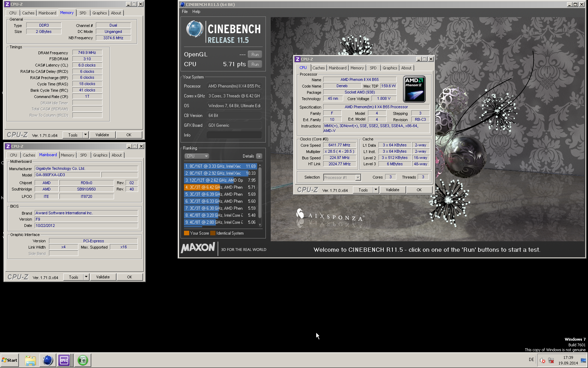Click the CPU-Z Mainboard window title icon
The height and width of the screenshot is (368, 588).
point(8,146)
